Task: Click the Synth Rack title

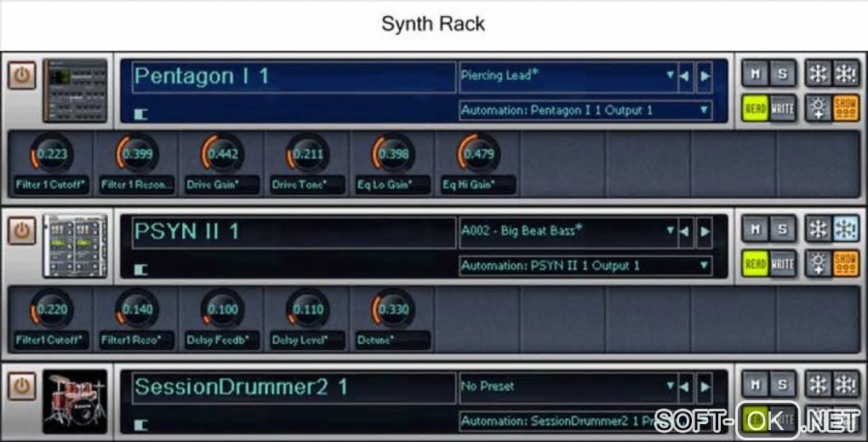Action: click(x=433, y=24)
